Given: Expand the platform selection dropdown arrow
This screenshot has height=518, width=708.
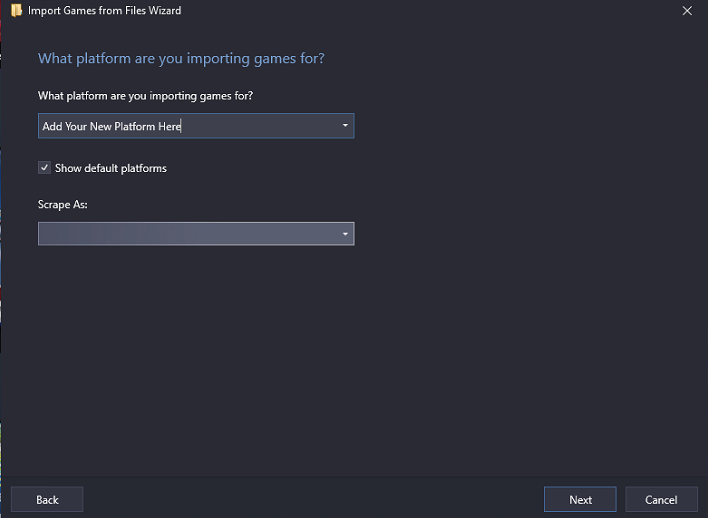Looking at the screenshot, I should click(345, 125).
